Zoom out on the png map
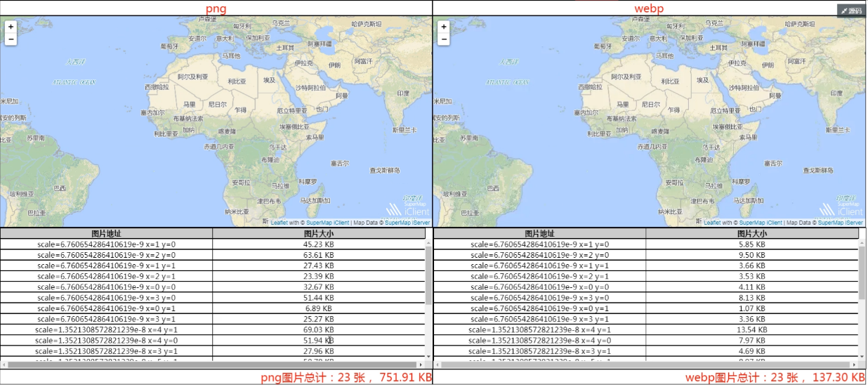Screen dimensions: 868x387 11,39
